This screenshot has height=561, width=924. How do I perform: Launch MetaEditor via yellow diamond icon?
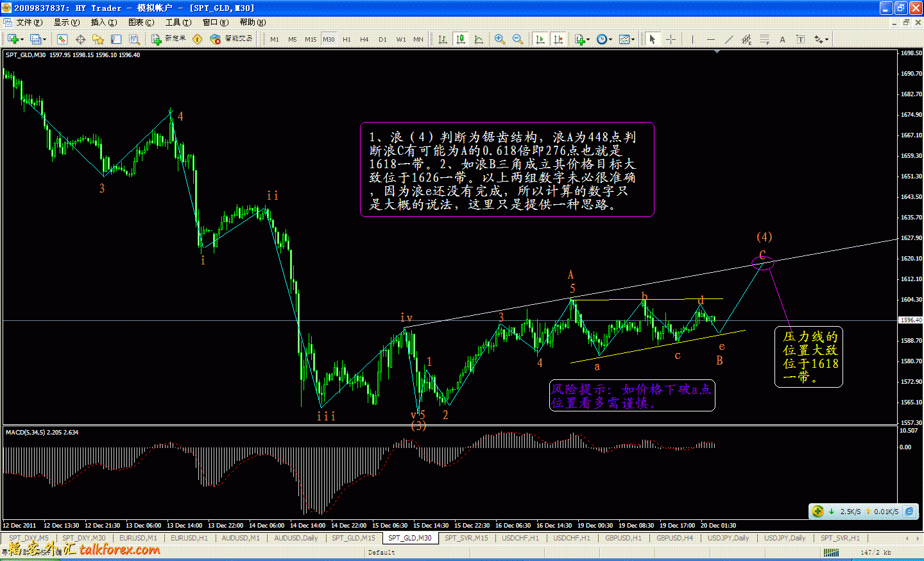coord(198,39)
